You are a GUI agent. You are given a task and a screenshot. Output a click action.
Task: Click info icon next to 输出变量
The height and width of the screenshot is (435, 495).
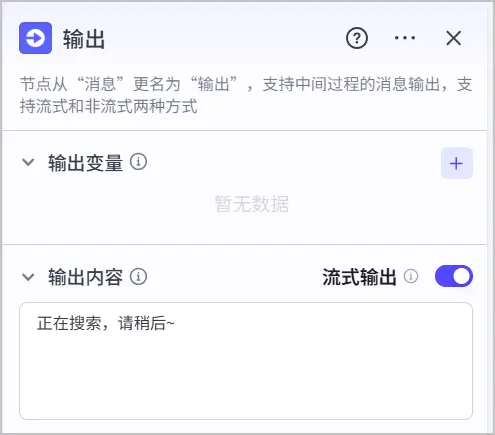click(x=138, y=162)
